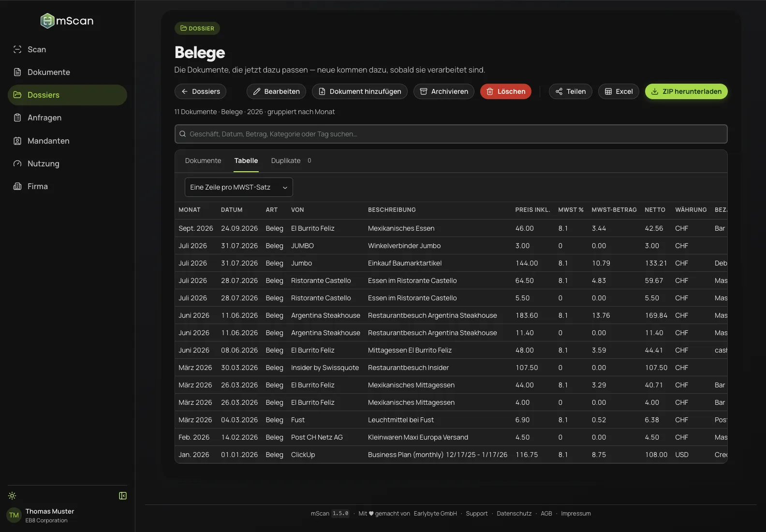Go back to Dossiers button
The height and width of the screenshot is (532, 766).
tap(200, 91)
